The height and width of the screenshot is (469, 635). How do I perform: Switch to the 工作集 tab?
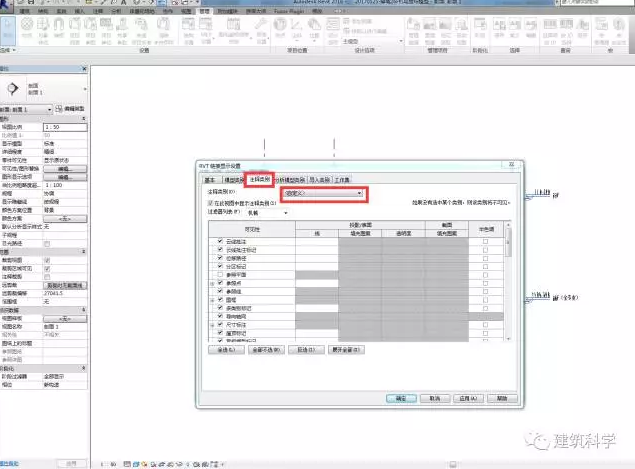(342, 180)
